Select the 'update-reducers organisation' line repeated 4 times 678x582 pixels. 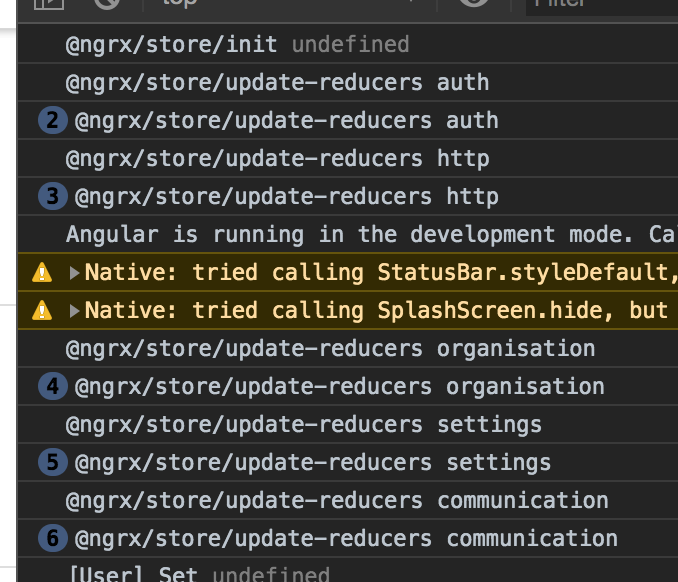[339, 387]
